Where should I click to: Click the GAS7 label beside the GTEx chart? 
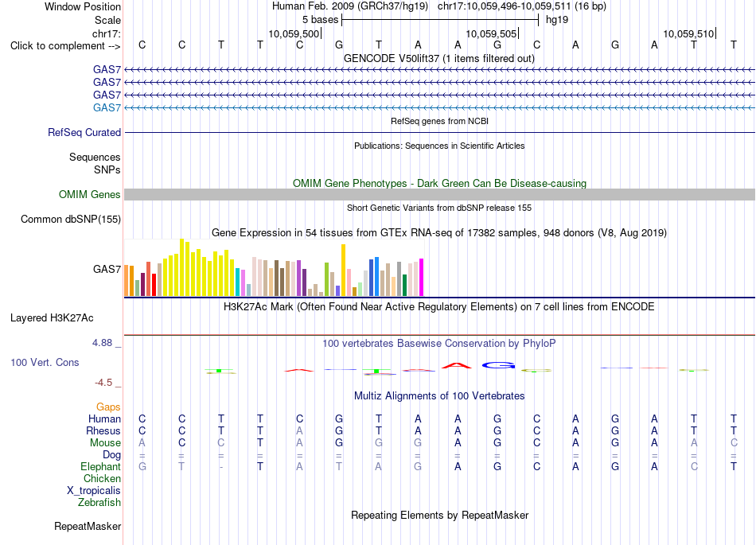click(x=107, y=269)
